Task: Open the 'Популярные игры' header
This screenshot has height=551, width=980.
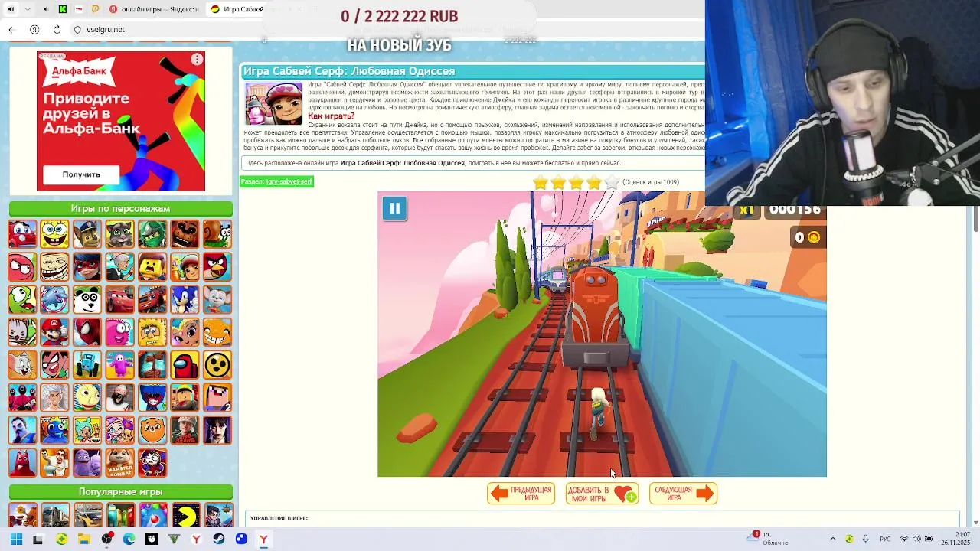Action: pyautogui.click(x=120, y=491)
